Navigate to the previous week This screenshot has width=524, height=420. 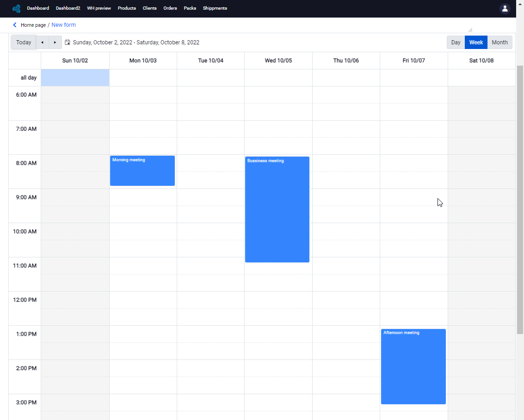(42, 43)
